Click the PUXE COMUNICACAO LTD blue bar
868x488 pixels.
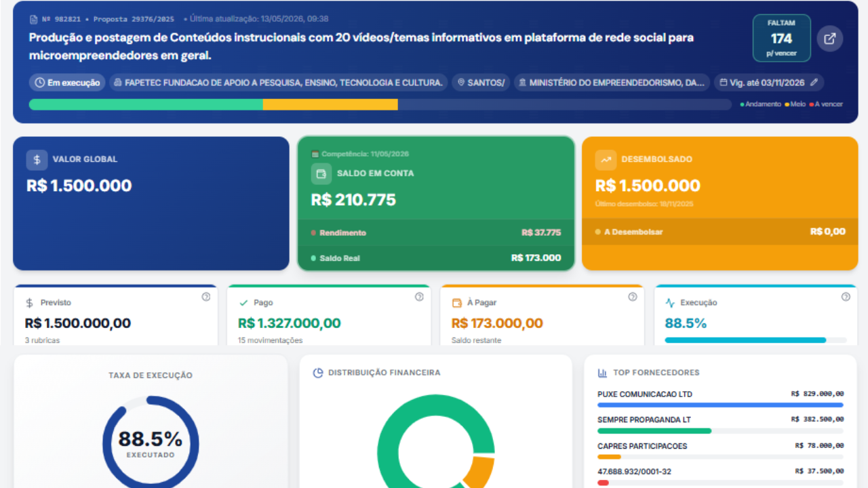(720, 405)
